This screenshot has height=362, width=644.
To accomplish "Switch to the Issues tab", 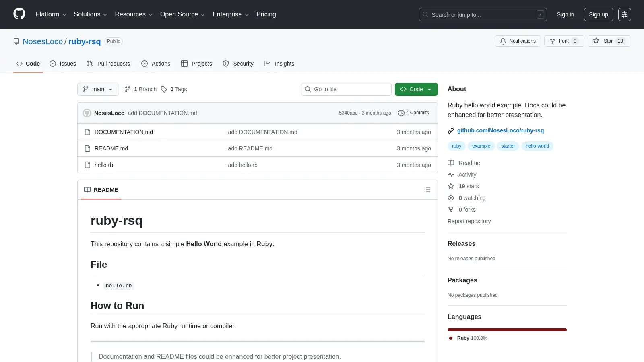I will (63, 64).
